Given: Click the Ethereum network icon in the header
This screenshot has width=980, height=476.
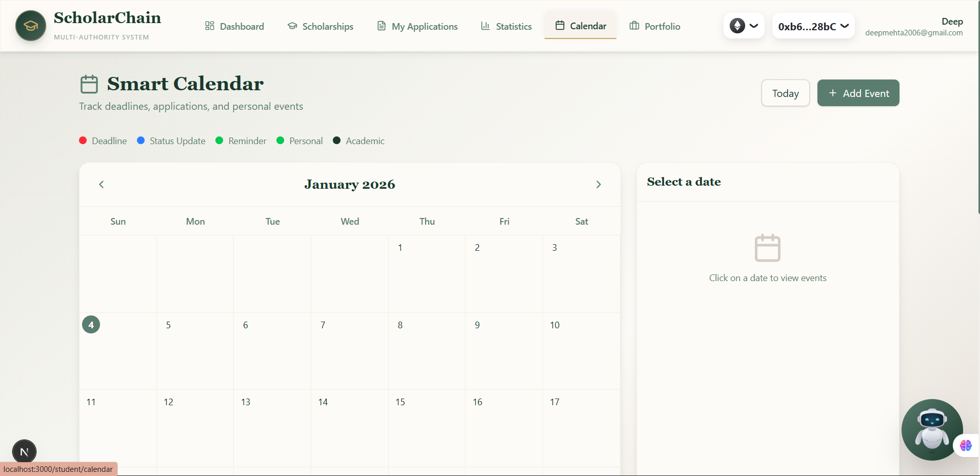Looking at the screenshot, I should [x=737, y=25].
